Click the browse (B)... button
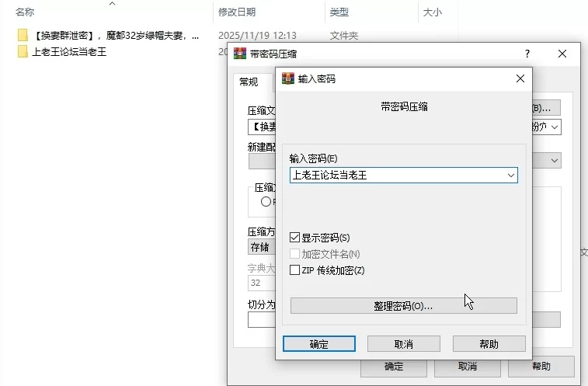 [546, 108]
